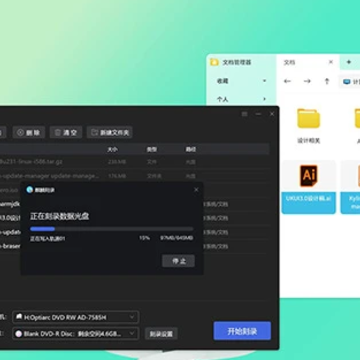Select the update-manager folder row
The width and height of the screenshot is (360, 360).
pos(134,176)
